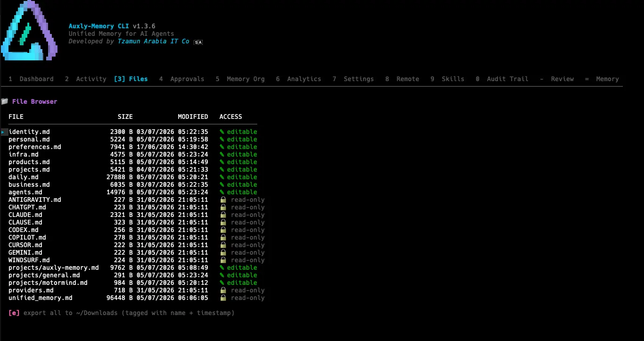Select the CLAUDE.md file name
Viewport: 644px width, 341px height.
(25, 215)
